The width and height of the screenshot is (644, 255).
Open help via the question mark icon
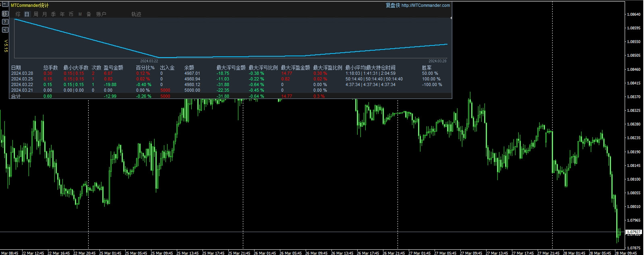coord(5,22)
